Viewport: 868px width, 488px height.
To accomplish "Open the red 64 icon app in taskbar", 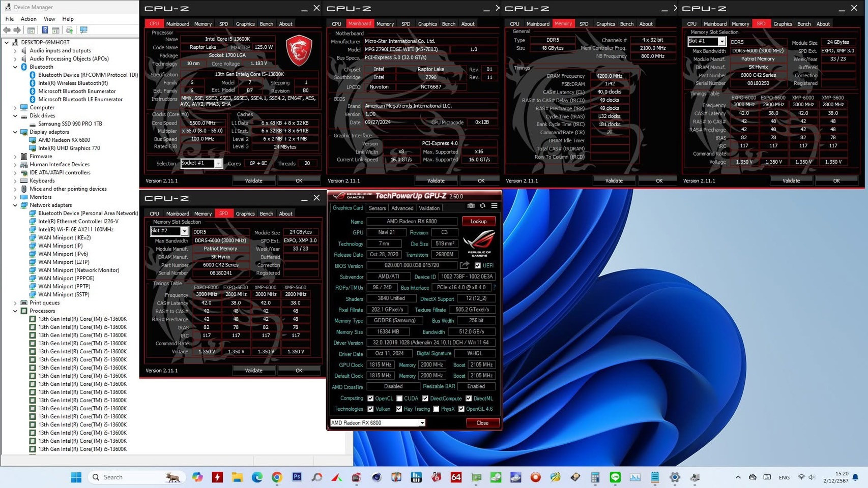I will click(456, 477).
